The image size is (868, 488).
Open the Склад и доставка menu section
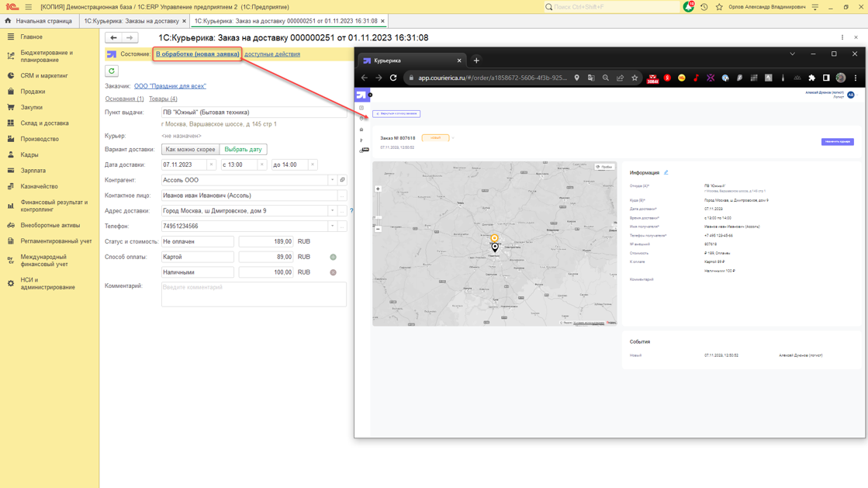(44, 123)
